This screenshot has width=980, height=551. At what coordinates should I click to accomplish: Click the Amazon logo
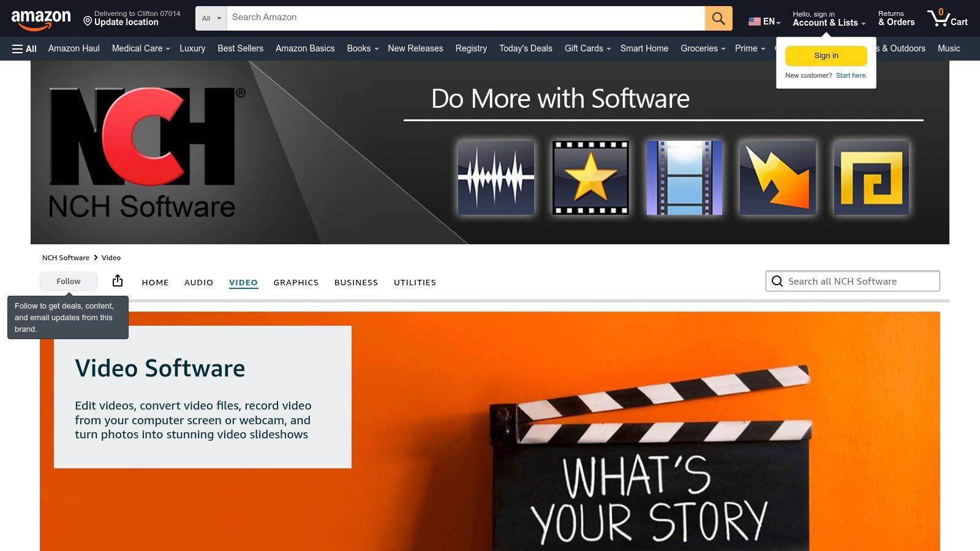coord(41,19)
